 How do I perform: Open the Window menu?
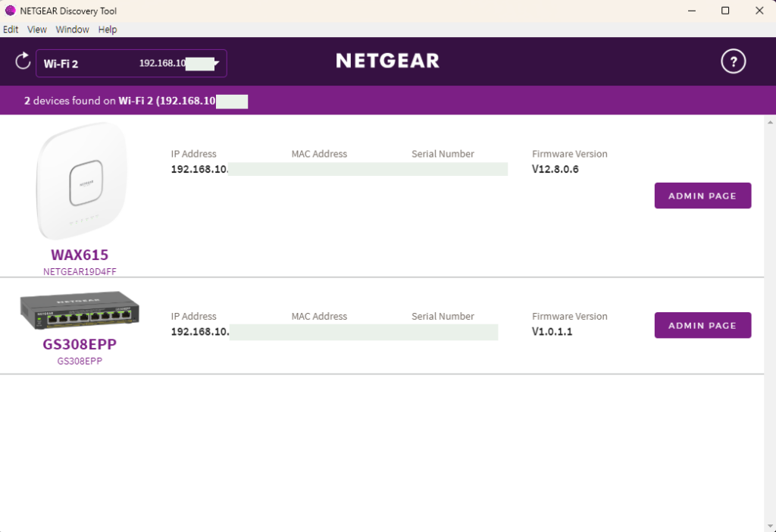[x=72, y=30]
